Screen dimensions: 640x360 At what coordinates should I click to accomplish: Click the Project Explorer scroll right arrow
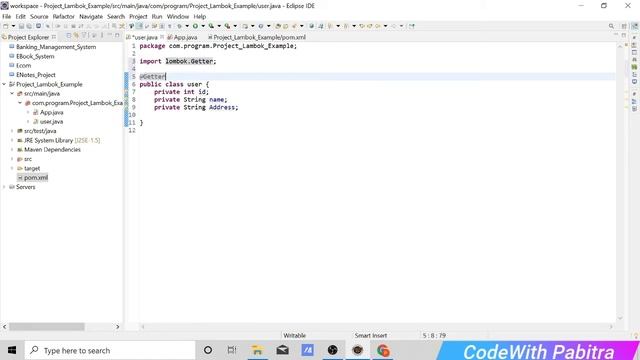(118, 327)
